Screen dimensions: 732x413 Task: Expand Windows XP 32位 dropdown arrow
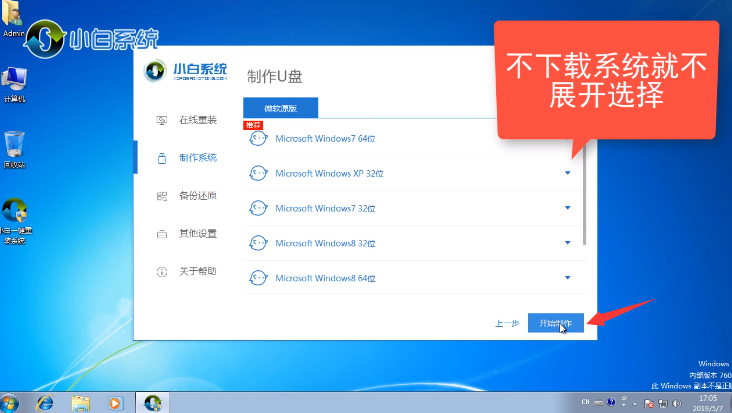click(568, 173)
